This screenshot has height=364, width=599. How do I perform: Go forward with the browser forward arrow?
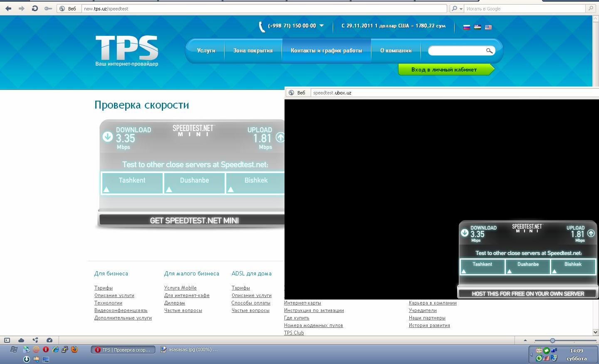(22, 8)
